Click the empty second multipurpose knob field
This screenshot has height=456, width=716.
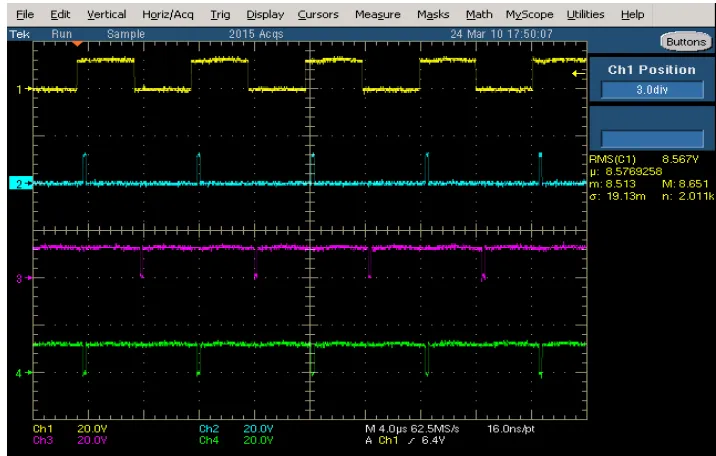click(652, 138)
